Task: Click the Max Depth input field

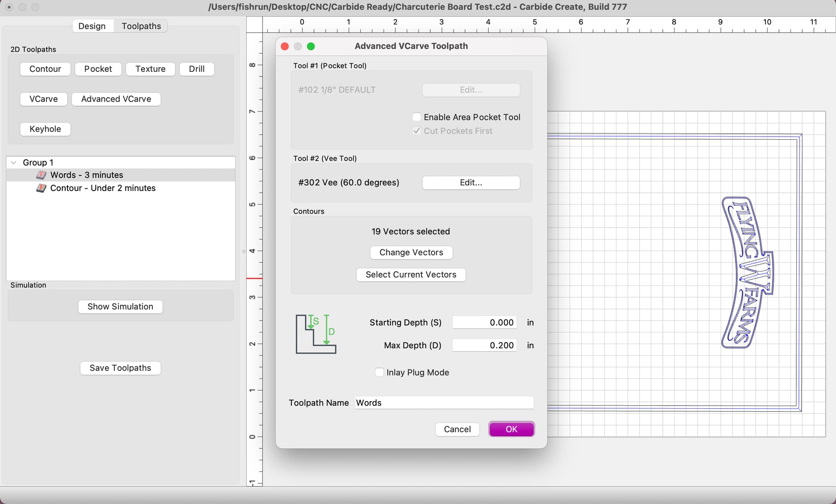Action: [485, 345]
